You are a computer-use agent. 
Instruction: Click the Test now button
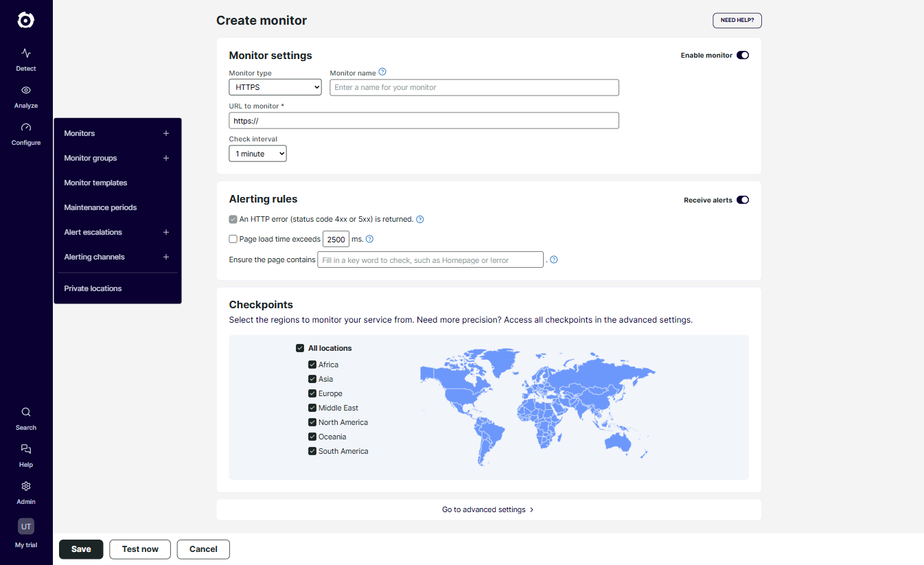140,549
